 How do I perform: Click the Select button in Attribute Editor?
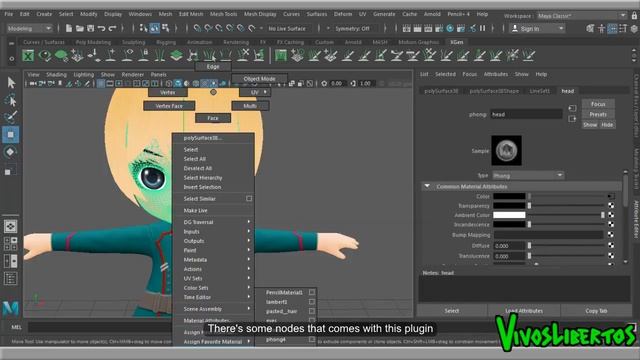(x=452, y=311)
